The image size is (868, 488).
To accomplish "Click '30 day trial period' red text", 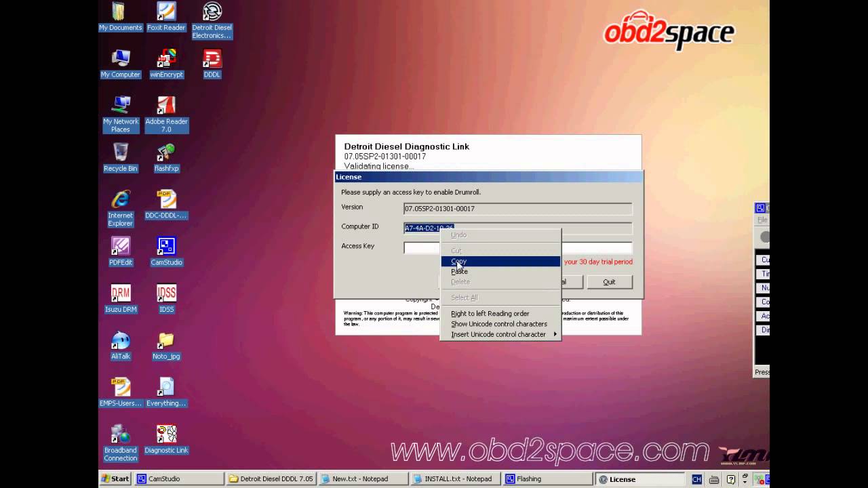I will (x=598, y=262).
